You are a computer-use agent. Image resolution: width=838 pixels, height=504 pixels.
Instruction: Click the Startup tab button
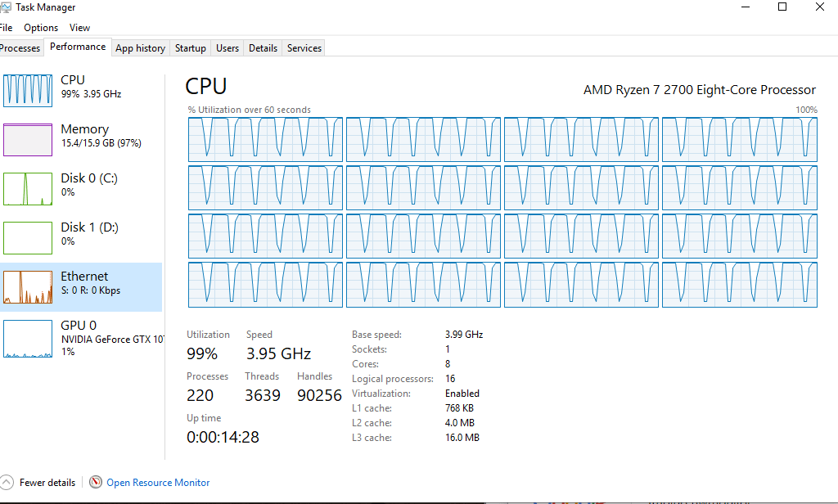point(190,47)
